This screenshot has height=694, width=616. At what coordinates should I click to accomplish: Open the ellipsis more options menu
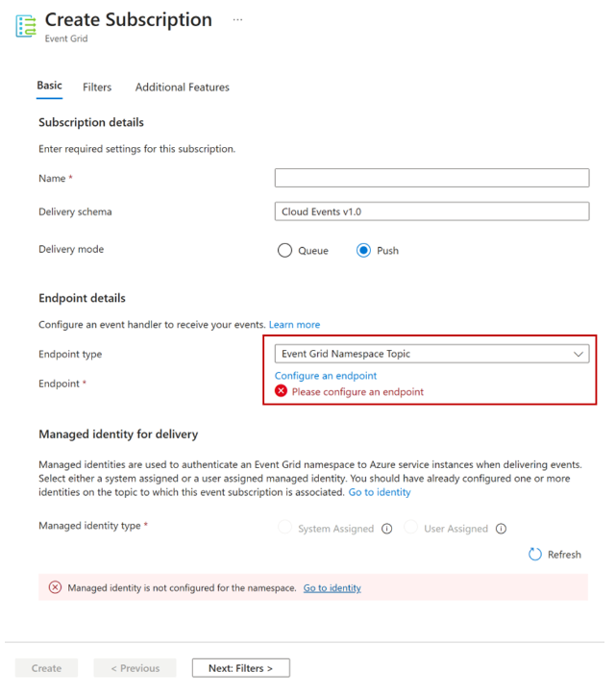[237, 20]
